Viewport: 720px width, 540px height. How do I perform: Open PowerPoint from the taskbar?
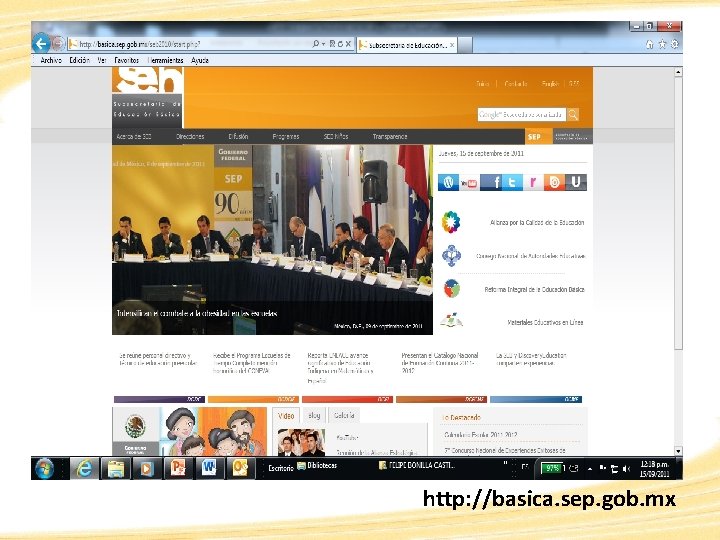point(178,469)
